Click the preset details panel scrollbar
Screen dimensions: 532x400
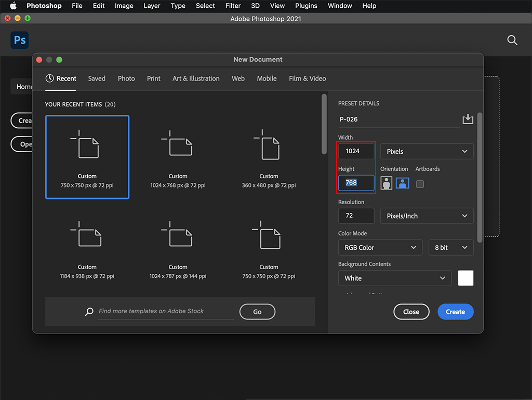[480, 178]
